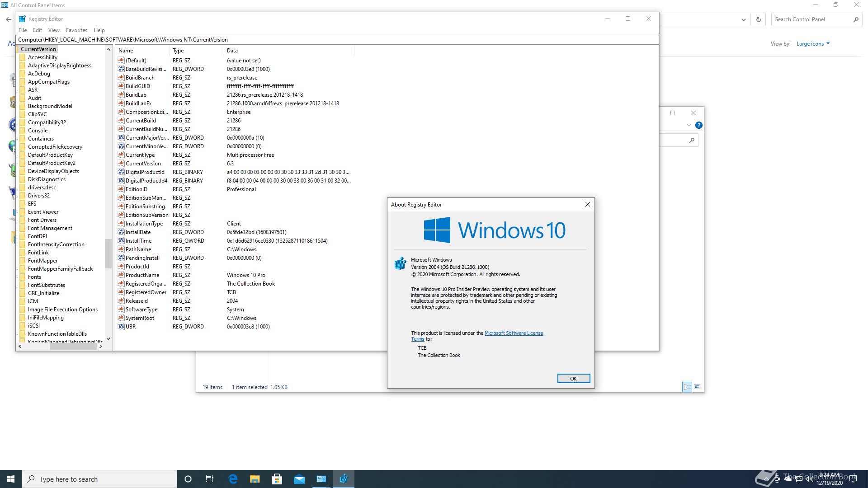Click the binary icon of DigitalProductId value
The height and width of the screenshot is (488, 868).
pyautogui.click(x=121, y=172)
